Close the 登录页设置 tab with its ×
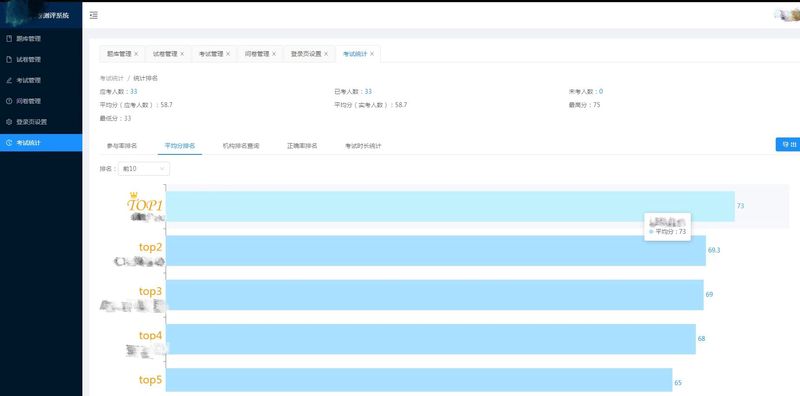800x396 pixels. click(x=326, y=54)
